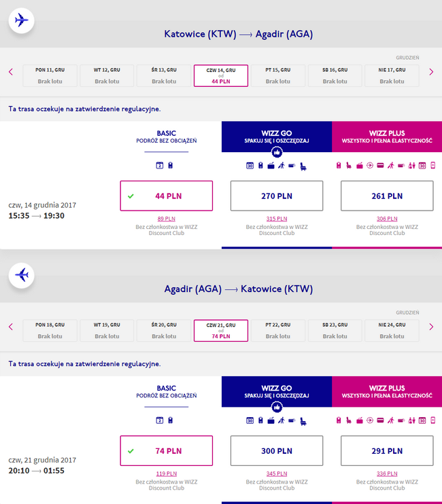The width and height of the screenshot is (442, 504).
Task: Select the return WIZZ GO 300 PLN fare box
Action: coord(277,450)
